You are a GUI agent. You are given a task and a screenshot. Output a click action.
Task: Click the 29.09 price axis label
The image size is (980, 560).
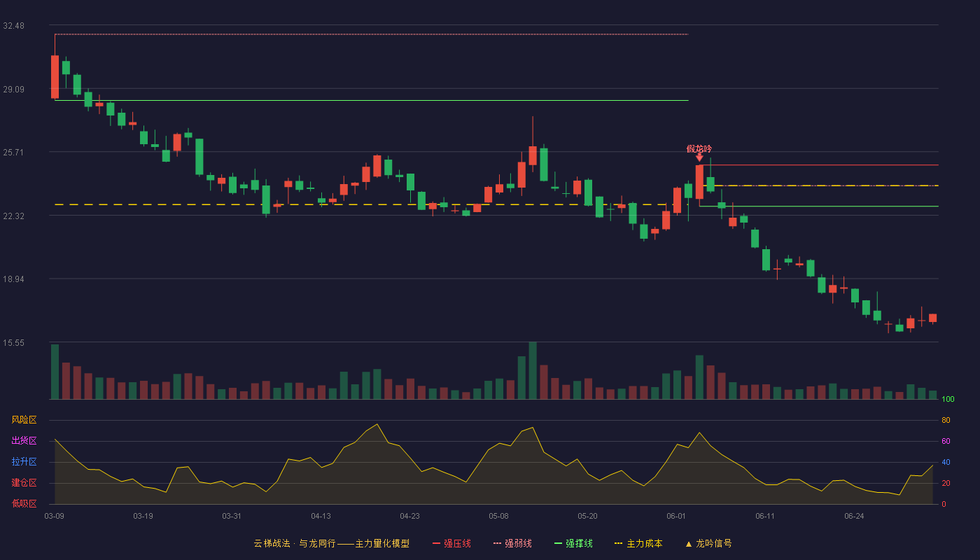[13, 89]
